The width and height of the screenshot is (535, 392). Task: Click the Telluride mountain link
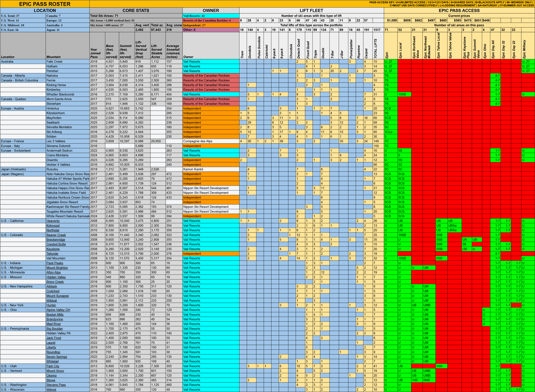pyautogui.click(x=52, y=254)
